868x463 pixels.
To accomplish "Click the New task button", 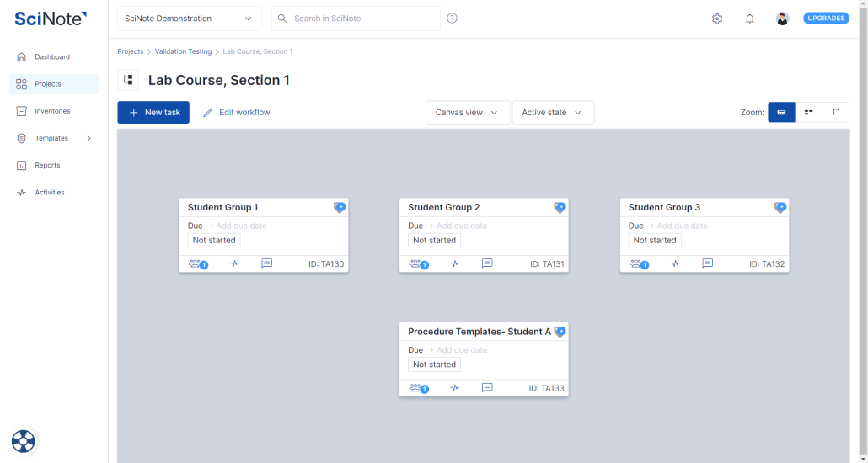I will (x=153, y=113).
